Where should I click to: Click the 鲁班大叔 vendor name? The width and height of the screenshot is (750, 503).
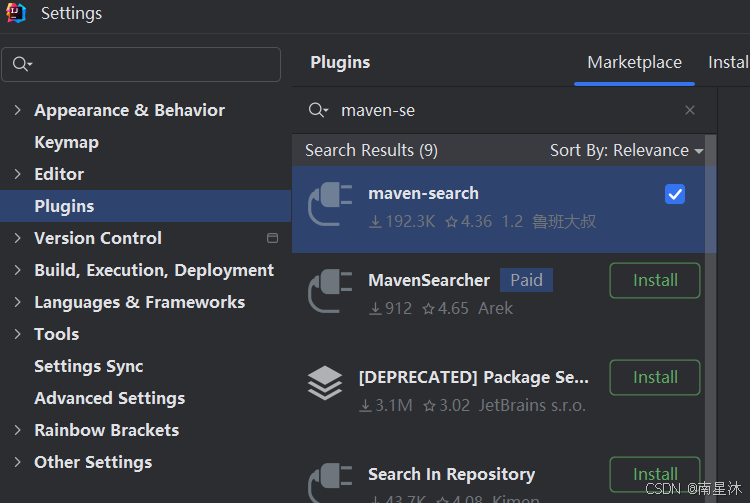(x=564, y=222)
